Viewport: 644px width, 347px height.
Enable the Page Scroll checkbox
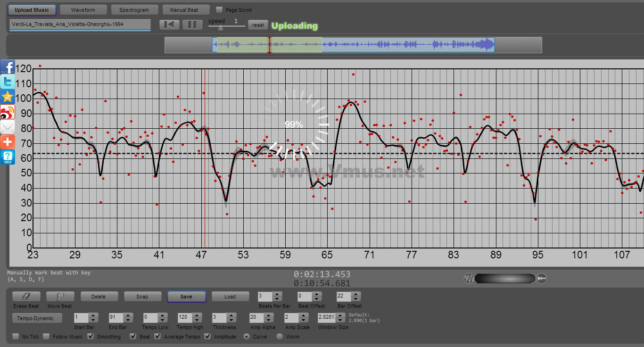(x=219, y=10)
